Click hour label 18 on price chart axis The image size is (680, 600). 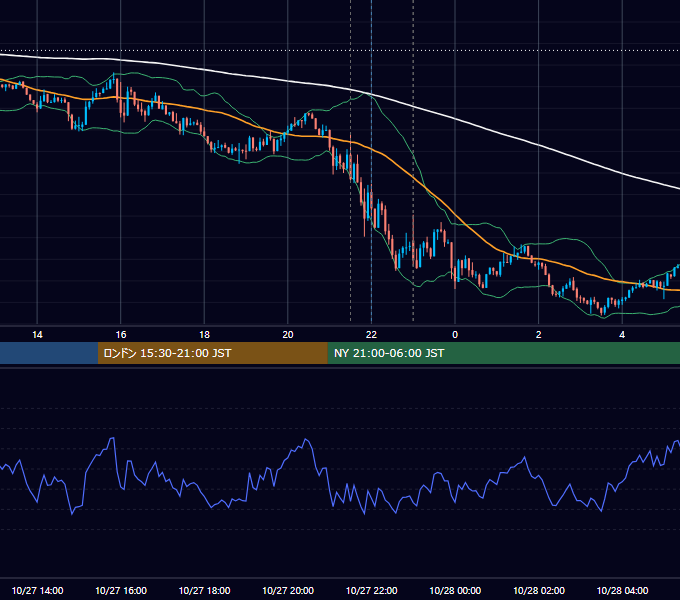click(x=204, y=335)
